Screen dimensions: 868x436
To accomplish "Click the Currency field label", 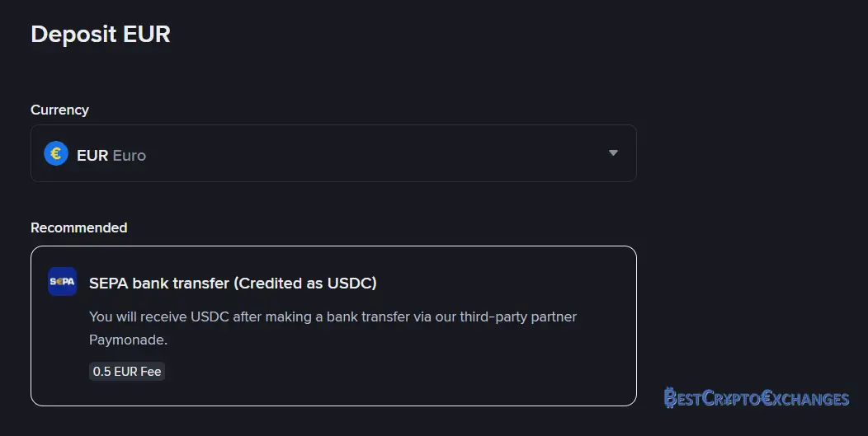I will 59,110.
